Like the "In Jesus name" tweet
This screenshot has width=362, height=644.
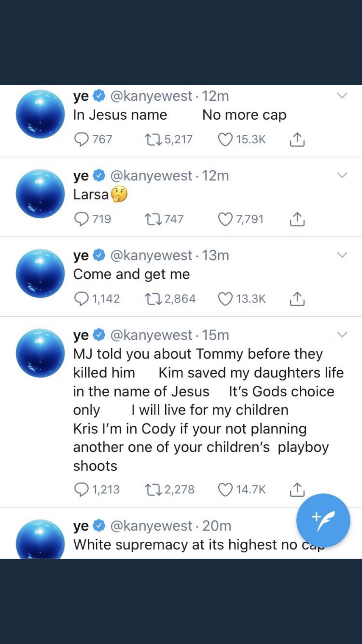(x=225, y=139)
